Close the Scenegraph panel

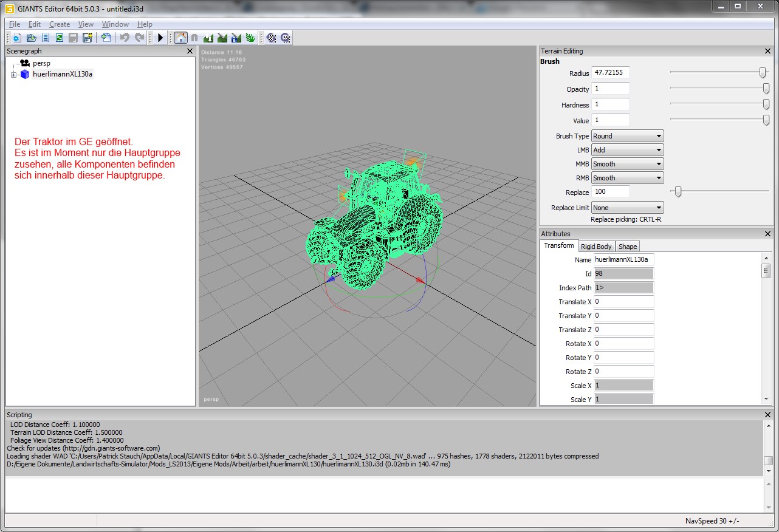click(190, 52)
